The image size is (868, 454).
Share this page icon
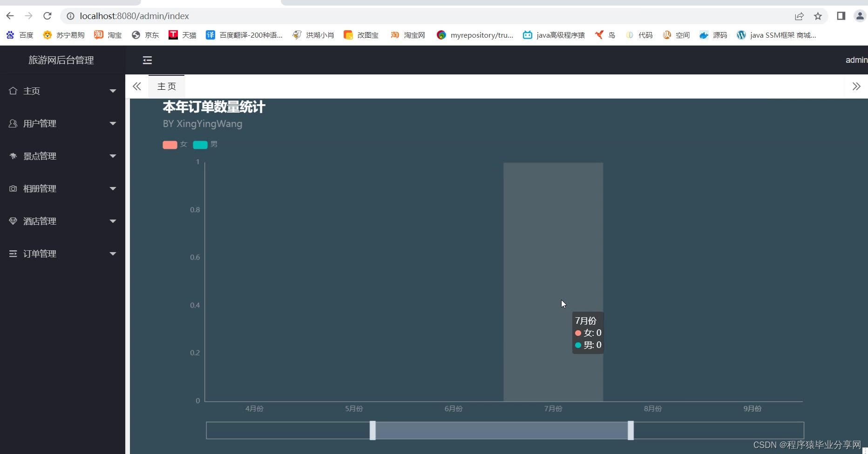click(x=799, y=16)
